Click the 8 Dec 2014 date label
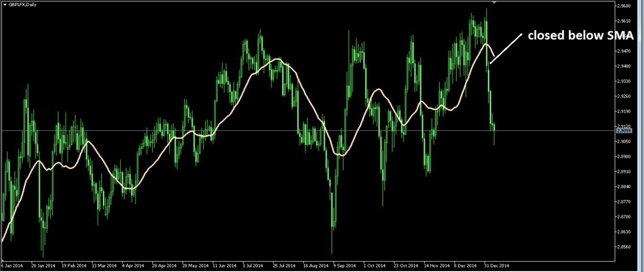Screen dimensions: 644x272 (466, 265)
